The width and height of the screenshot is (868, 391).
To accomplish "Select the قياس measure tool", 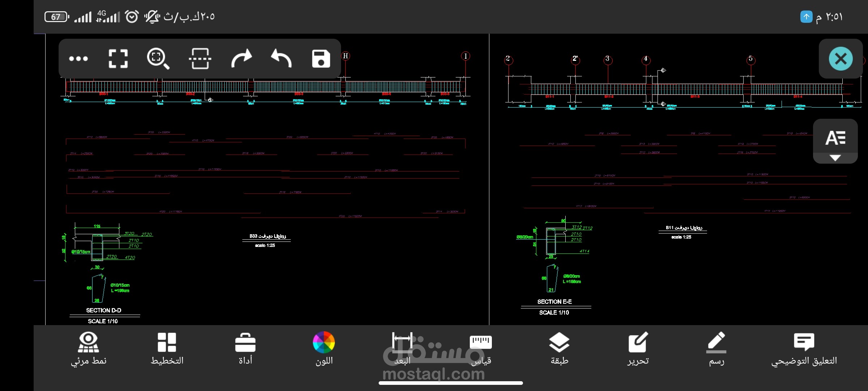I will click(x=481, y=349).
